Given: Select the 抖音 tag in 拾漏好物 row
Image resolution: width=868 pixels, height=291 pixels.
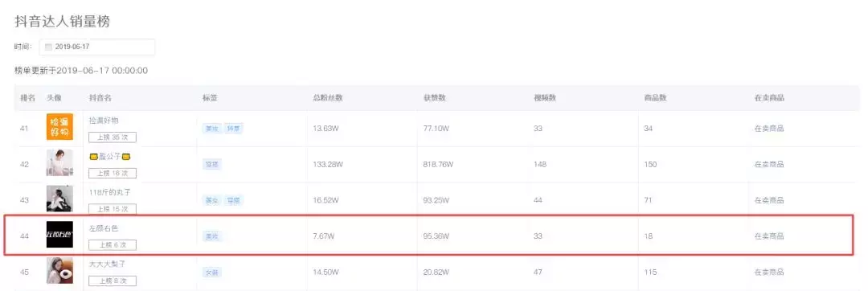Looking at the screenshot, I should [234, 129].
